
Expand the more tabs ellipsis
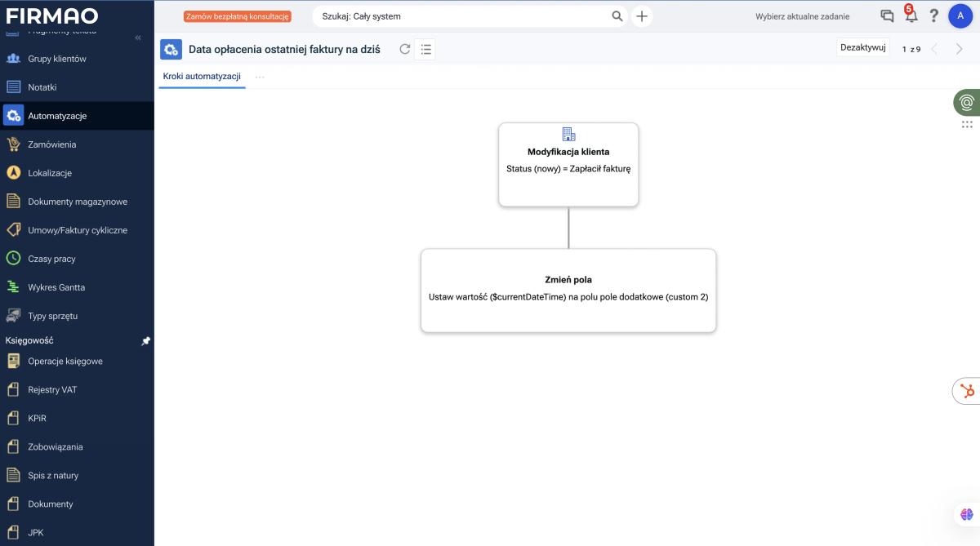(x=260, y=77)
